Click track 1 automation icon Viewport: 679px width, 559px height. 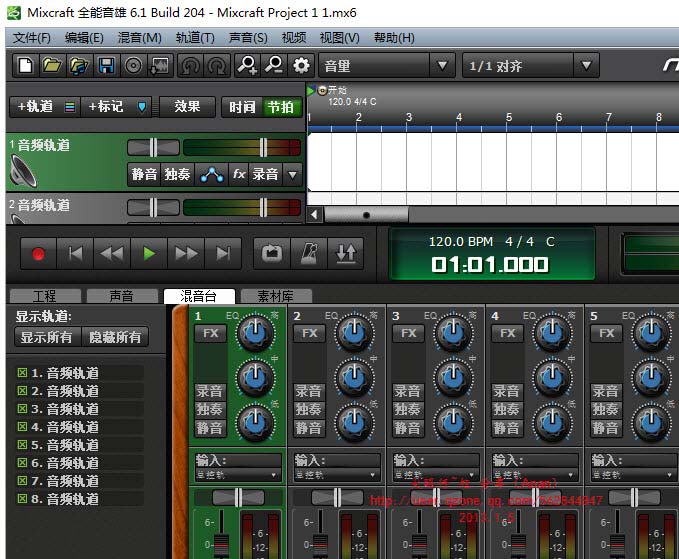click(x=212, y=174)
